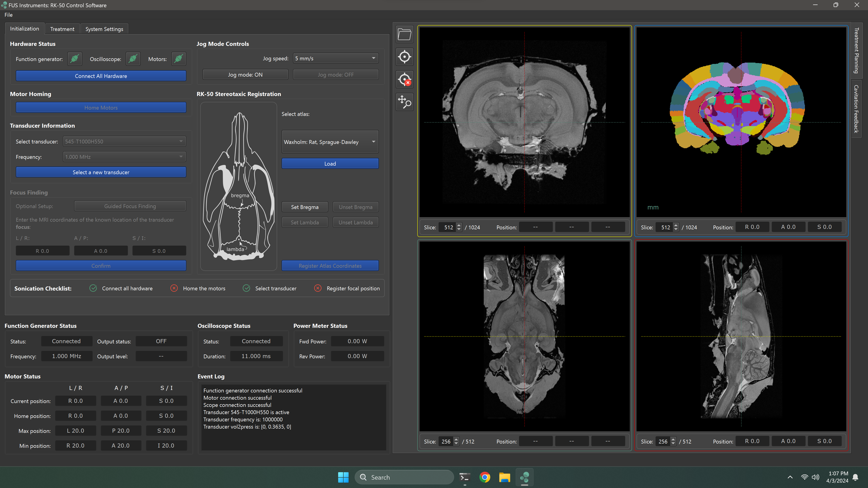Image resolution: width=868 pixels, height=488 pixels.
Task: Click the remove target crosshair icon
Action: (404, 80)
